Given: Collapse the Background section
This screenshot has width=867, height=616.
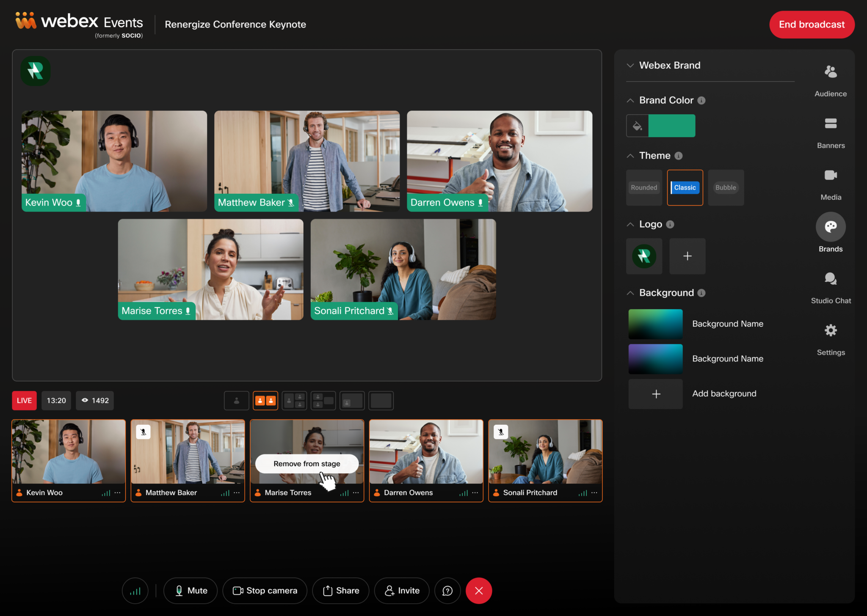Looking at the screenshot, I should coord(630,292).
